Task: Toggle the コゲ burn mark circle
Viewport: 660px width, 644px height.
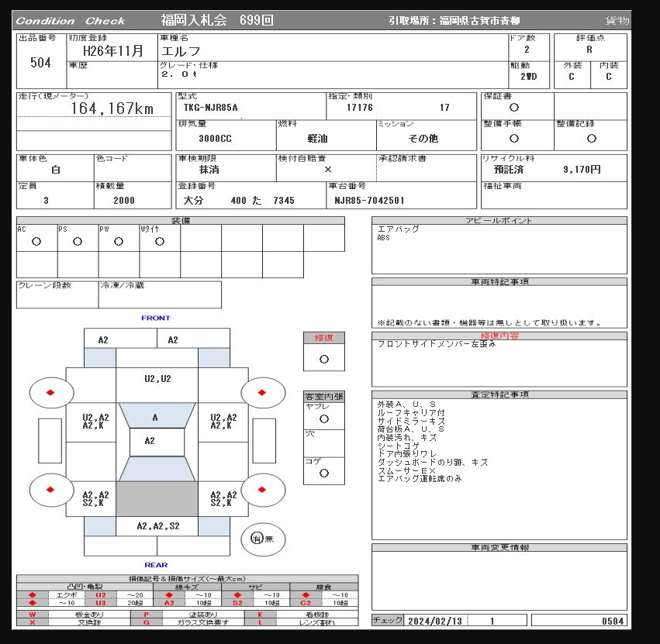Action: point(323,473)
